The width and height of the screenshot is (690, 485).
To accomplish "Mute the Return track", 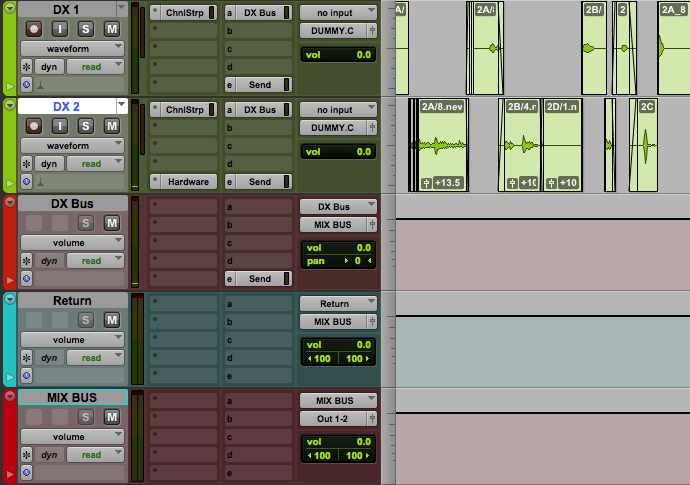I will point(112,320).
